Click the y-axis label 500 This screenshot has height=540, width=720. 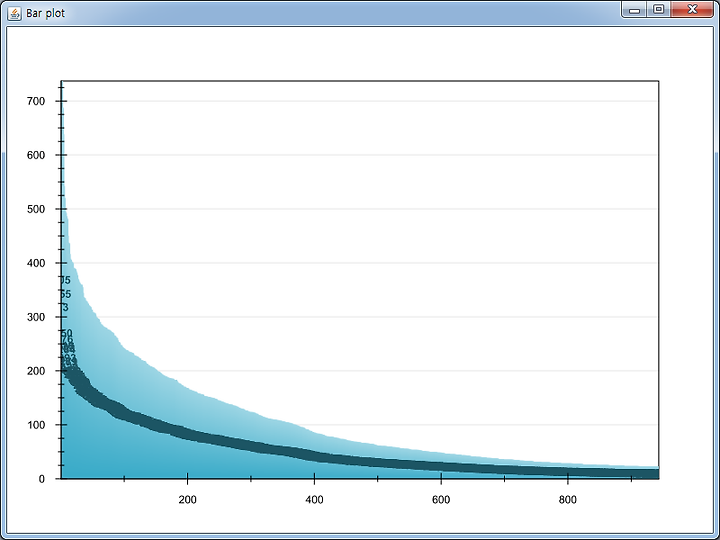(36, 209)
